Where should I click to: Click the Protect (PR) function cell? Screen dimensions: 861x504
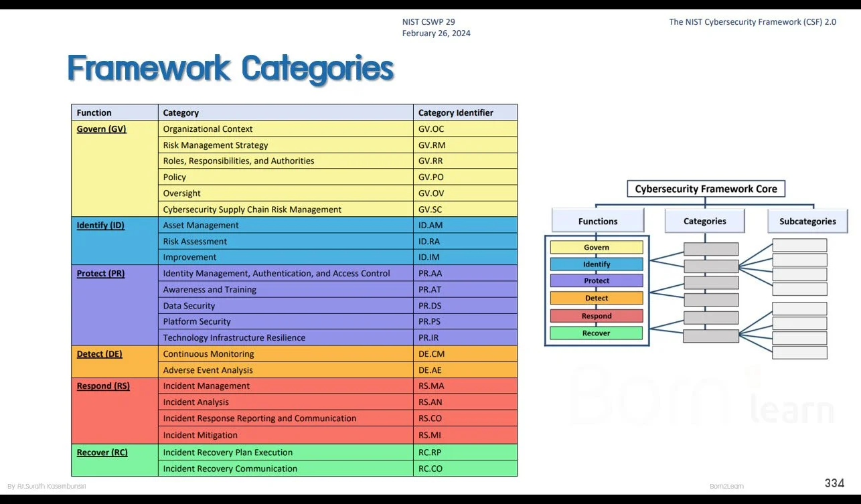click(x=114, y=305)
